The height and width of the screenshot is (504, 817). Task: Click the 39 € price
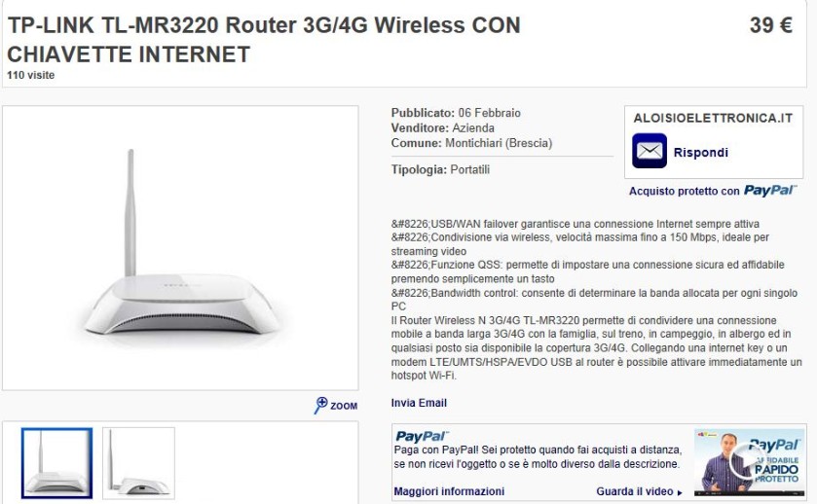click(x=771, y=25)
